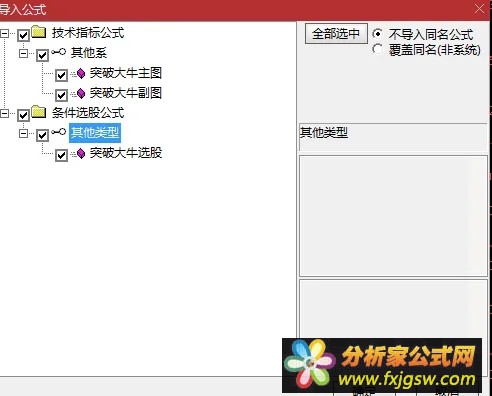The height and width of the screenshot is (396, 492).
Task: Click the key icon beside 其他类型
Action: [59, 132]
